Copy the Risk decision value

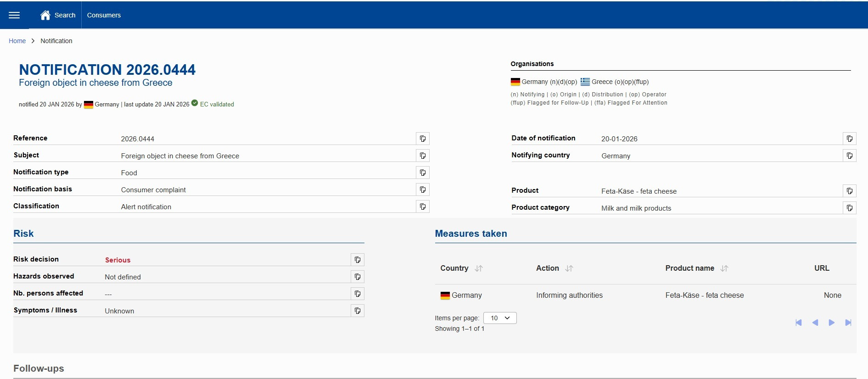point(357,260)
